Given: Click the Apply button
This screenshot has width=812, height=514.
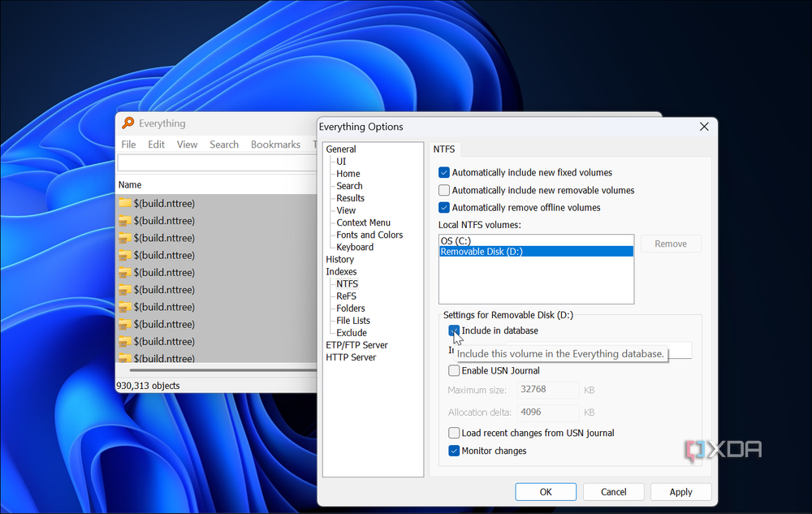Looking at the screenshot, I should coord(680,492).
